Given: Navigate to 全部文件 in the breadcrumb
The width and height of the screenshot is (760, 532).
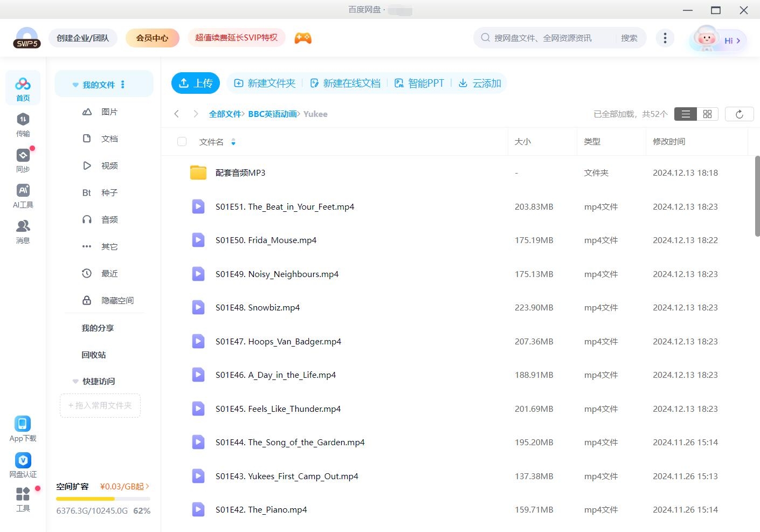Looking at the screenshot, I should tap(225, 114).
